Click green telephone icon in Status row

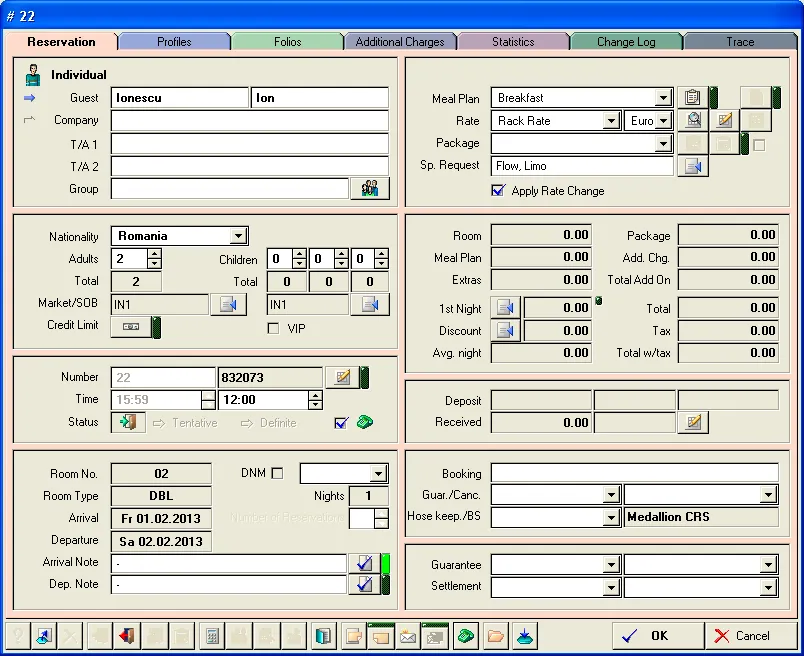pos(365,423)
